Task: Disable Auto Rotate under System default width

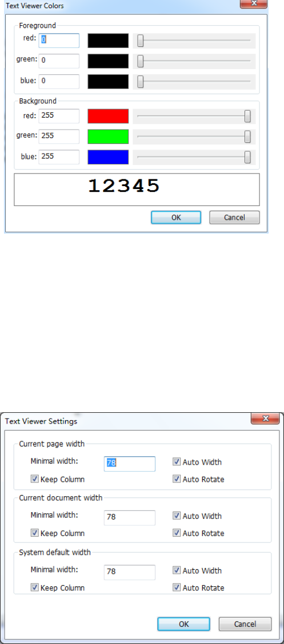Action: [x=177, y=587]
